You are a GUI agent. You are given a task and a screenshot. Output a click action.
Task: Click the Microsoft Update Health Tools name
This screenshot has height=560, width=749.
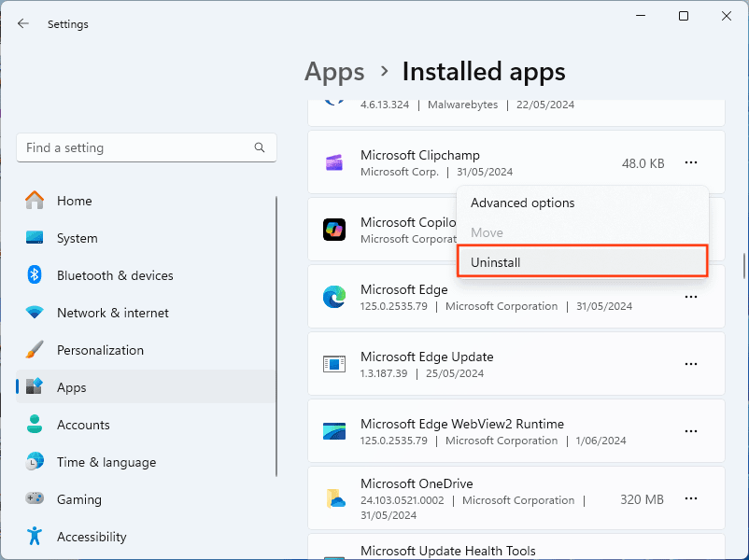(x=448, y=551)
